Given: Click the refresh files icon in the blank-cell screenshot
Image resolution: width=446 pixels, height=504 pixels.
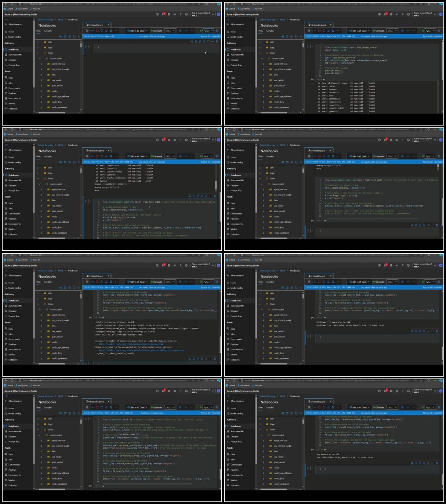Looking at the screenshot, I should [74, 36].
